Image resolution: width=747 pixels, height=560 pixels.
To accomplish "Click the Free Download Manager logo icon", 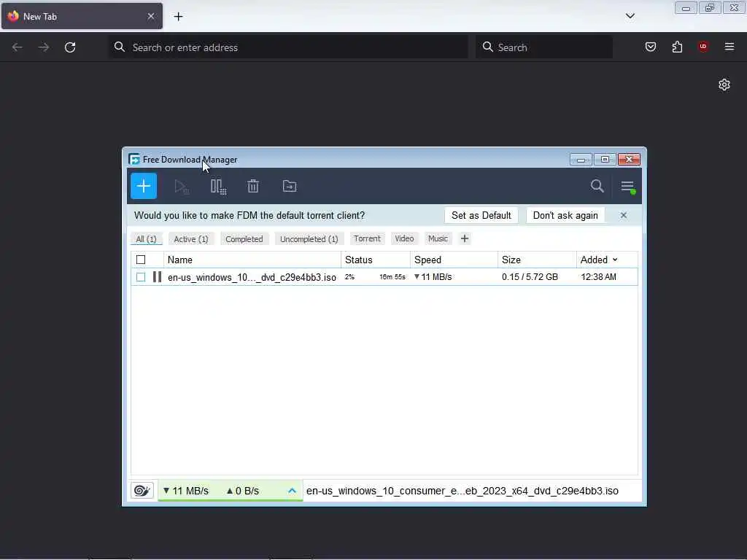I will [x=134, y=159].
